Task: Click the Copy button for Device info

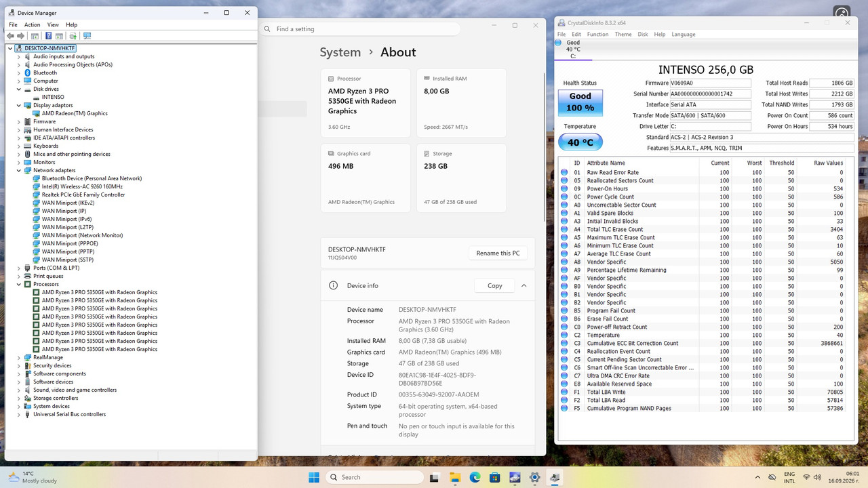Action: [494, 285]
